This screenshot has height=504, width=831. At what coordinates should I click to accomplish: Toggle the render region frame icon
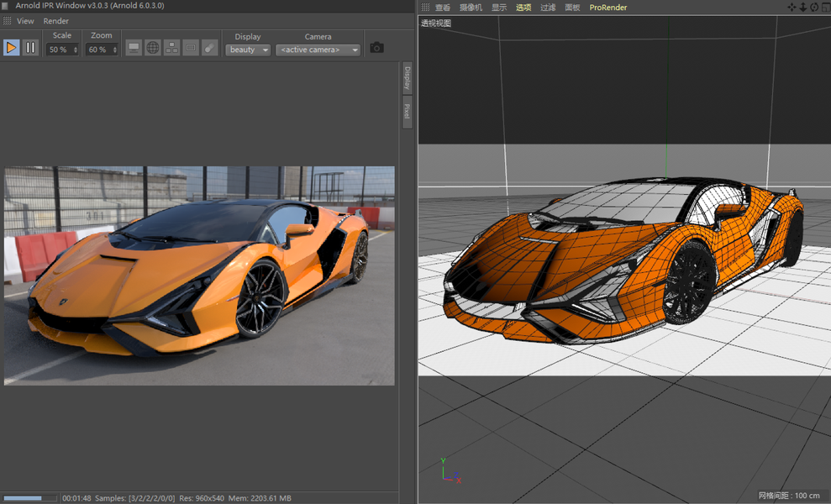pos(191,48)
